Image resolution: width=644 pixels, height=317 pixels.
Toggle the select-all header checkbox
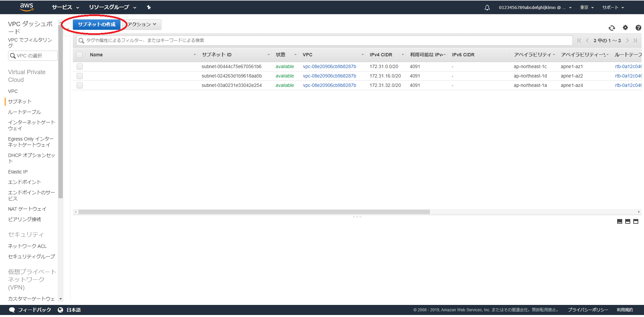pyautogui.click(x=80, y=55)
